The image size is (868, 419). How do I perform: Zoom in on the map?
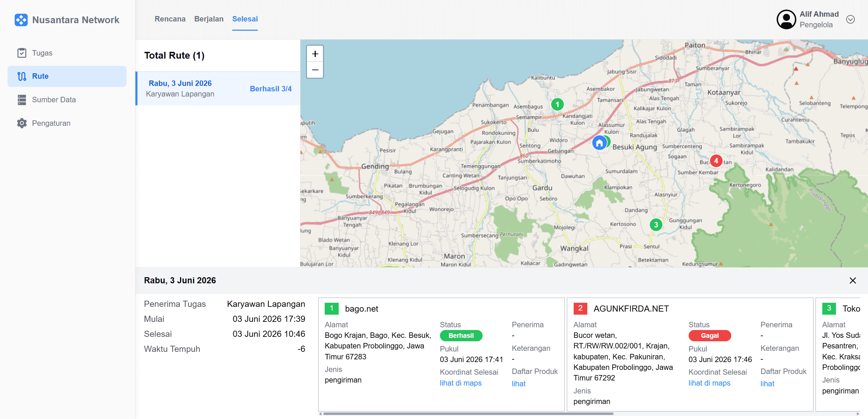315,54
